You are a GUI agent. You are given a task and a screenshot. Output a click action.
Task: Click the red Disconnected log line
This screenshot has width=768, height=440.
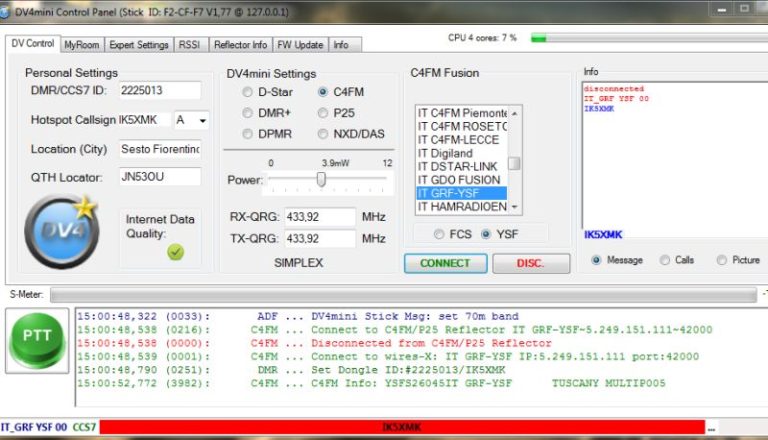(314, 343)
